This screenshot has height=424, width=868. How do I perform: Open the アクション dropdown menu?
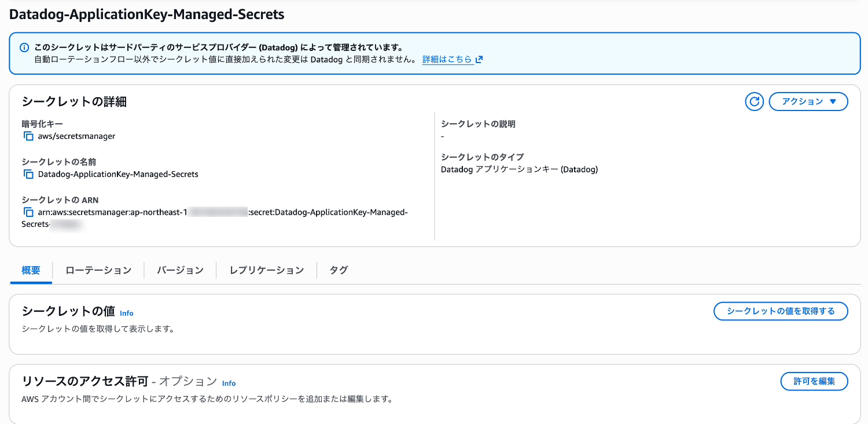pos(808,102)
